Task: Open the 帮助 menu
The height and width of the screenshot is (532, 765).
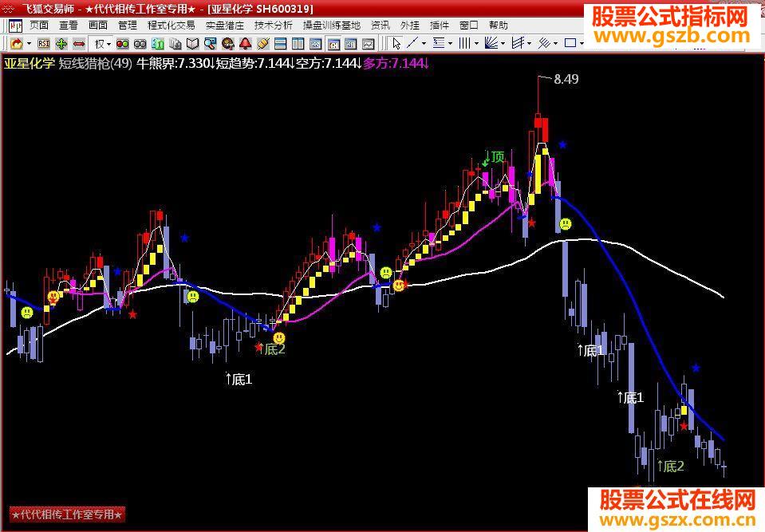Action: [498, 26]
